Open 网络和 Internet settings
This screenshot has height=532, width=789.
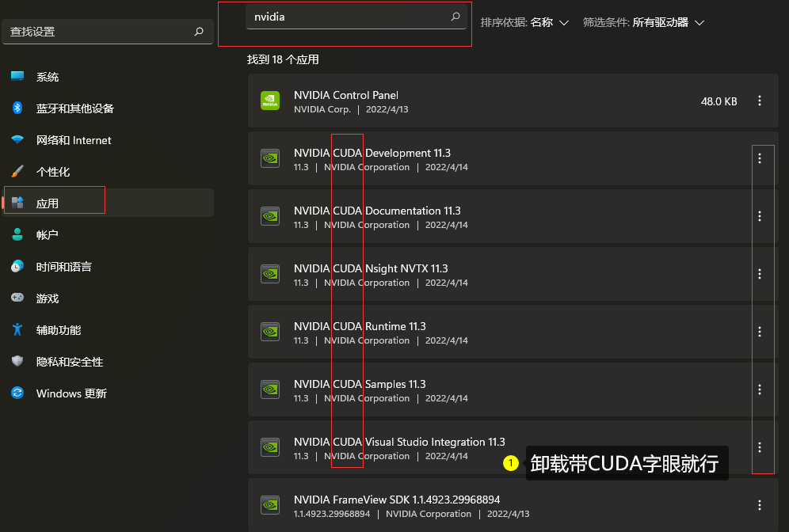click(x=108, y=140)
